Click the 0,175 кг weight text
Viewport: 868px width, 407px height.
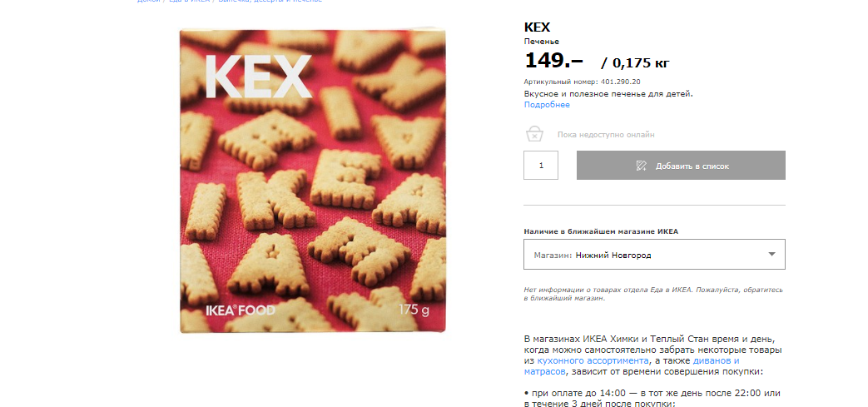pos(641,62)
